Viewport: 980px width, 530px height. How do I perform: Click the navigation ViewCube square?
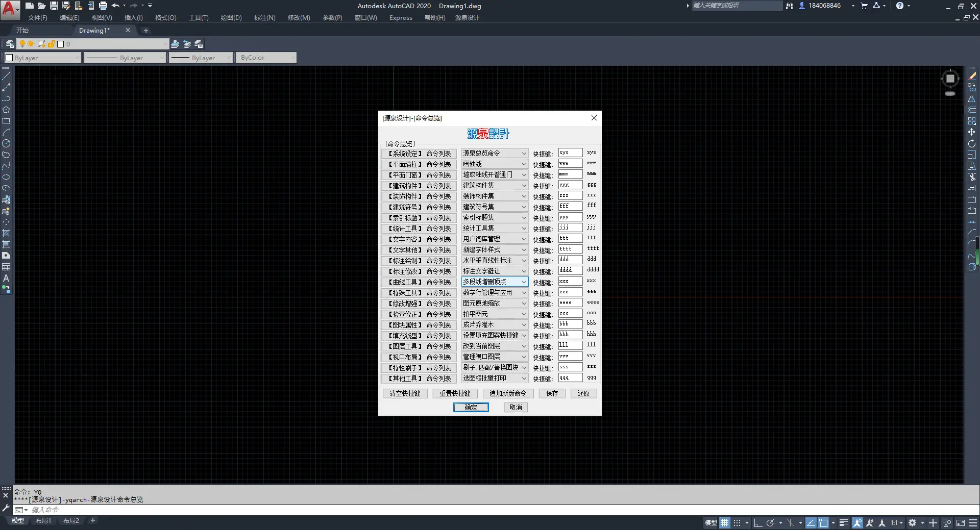pyautogui.click(x=950, y=79)
